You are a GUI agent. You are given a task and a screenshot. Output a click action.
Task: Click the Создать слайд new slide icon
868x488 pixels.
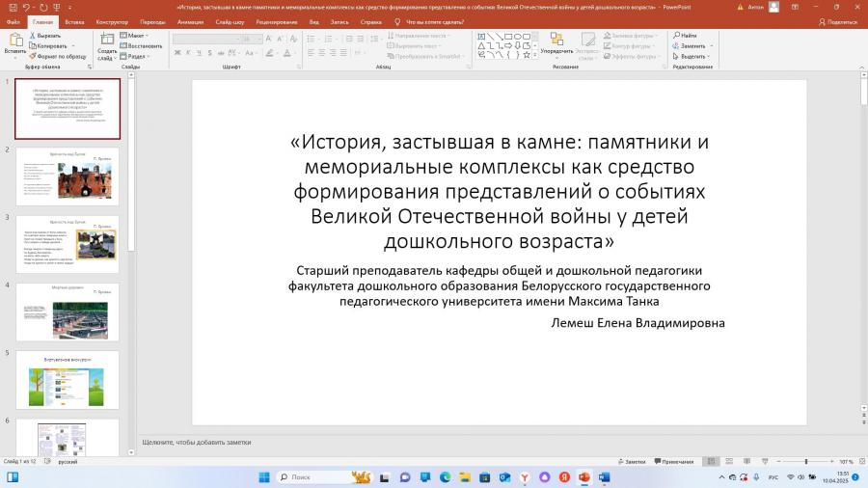pyautogui.click(x=107, y=46)
